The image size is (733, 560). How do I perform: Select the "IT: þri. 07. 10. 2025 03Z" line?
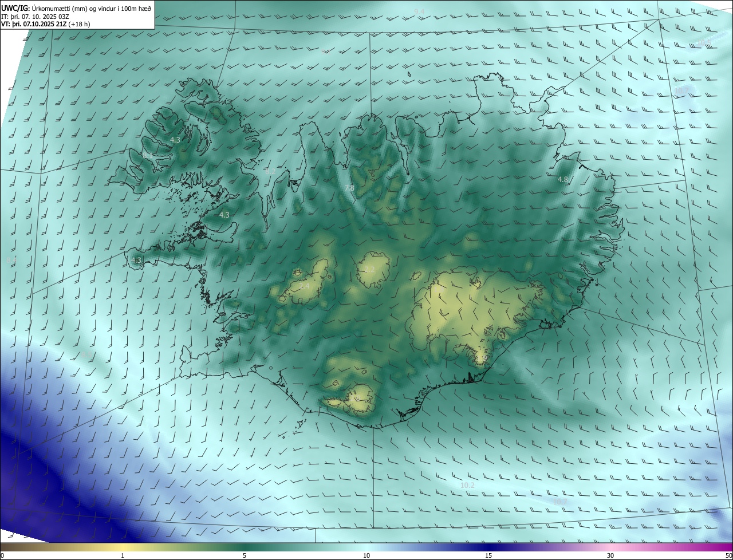pos(36,15)
